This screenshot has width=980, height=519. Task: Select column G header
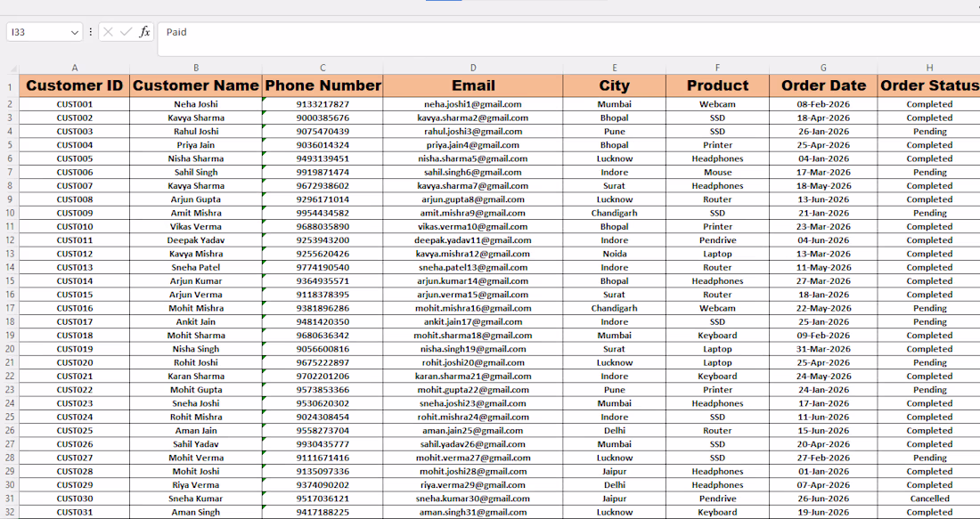(x=823, y=68)
